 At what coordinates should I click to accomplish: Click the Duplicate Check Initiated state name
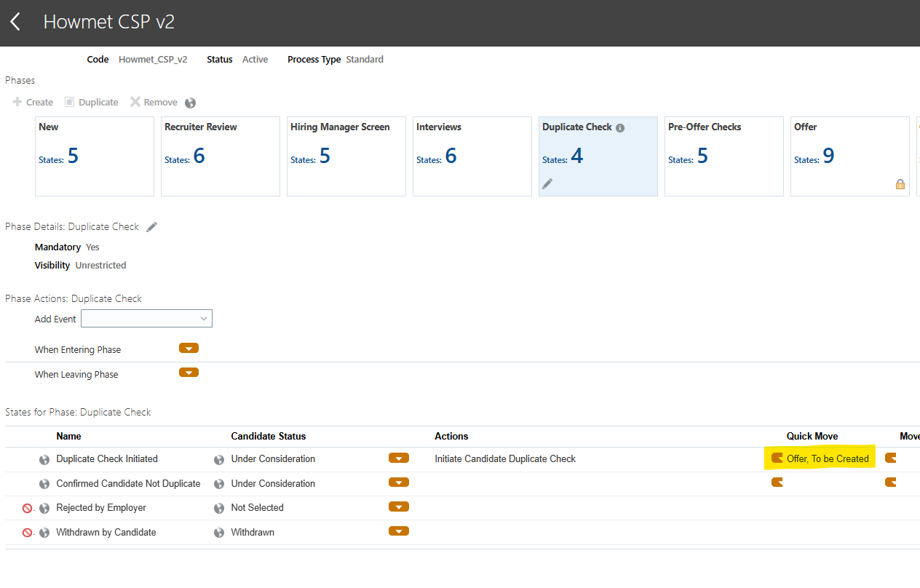[x=107, y=459]
